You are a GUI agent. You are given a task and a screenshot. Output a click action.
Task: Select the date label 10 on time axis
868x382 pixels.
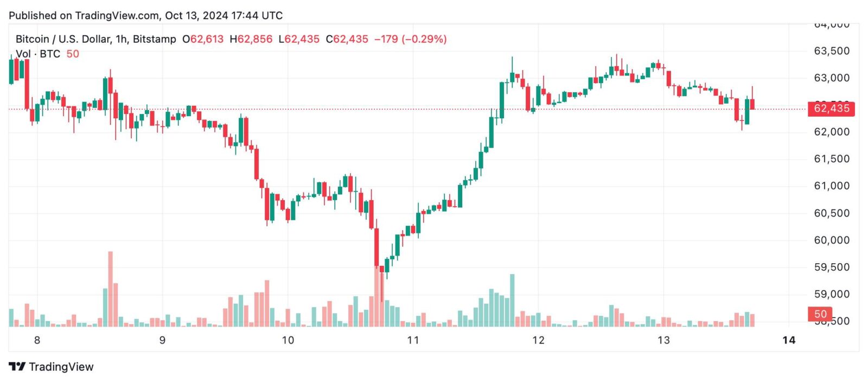tap(288, 340)
